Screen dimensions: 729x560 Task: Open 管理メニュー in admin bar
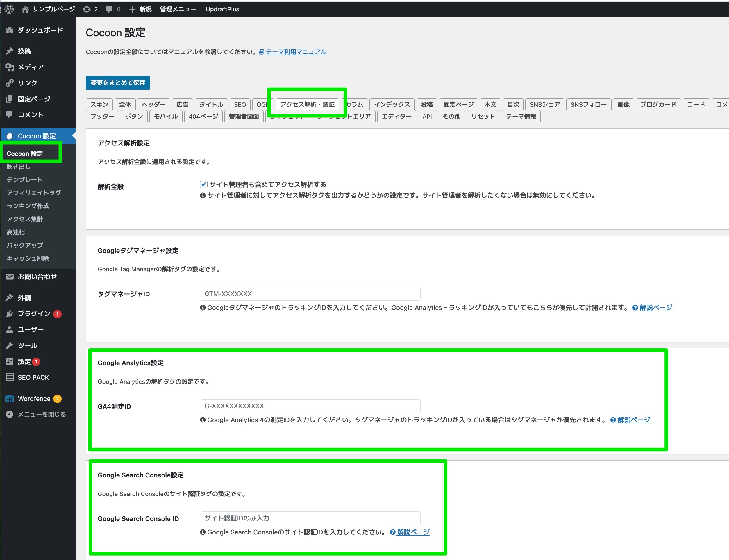click(178, 9)
